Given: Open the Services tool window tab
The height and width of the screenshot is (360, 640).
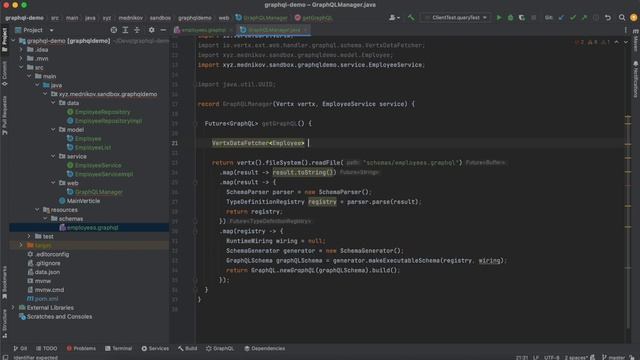Looking at the screenshot, I should [x=155, y=349].
